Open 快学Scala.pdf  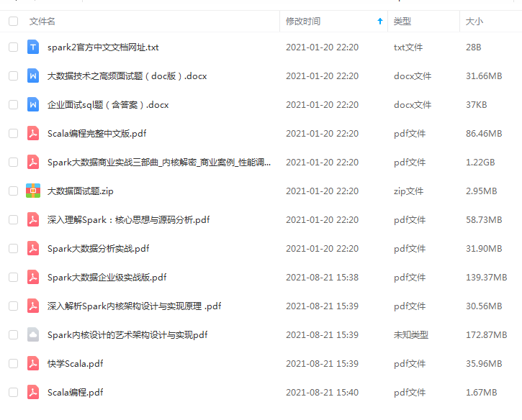coord(75,364)
